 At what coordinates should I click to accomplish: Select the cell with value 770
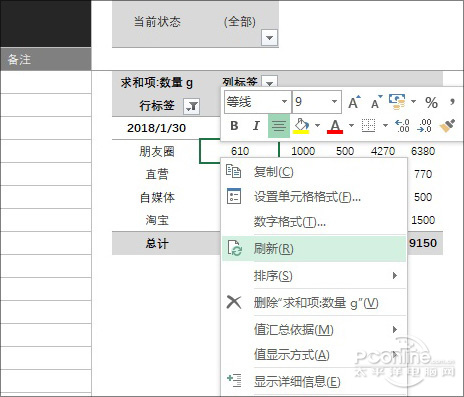[423, 174]
